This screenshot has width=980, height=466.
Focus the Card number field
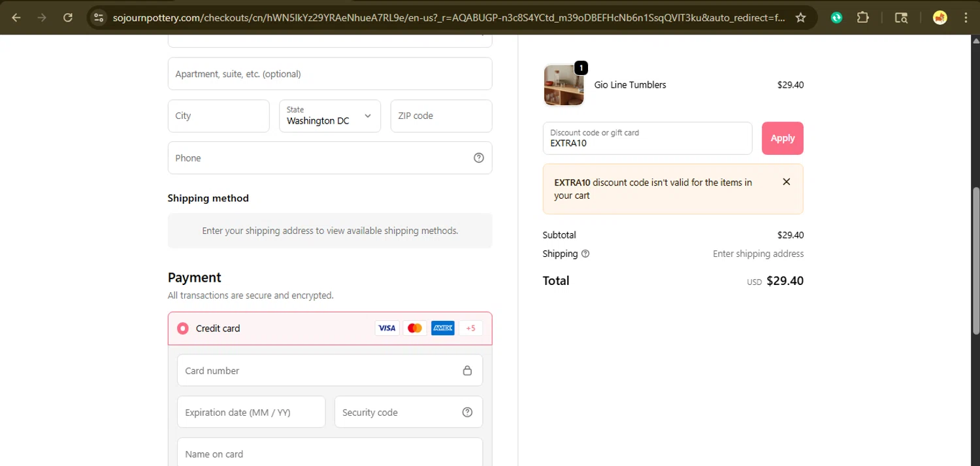pos(330,371)
